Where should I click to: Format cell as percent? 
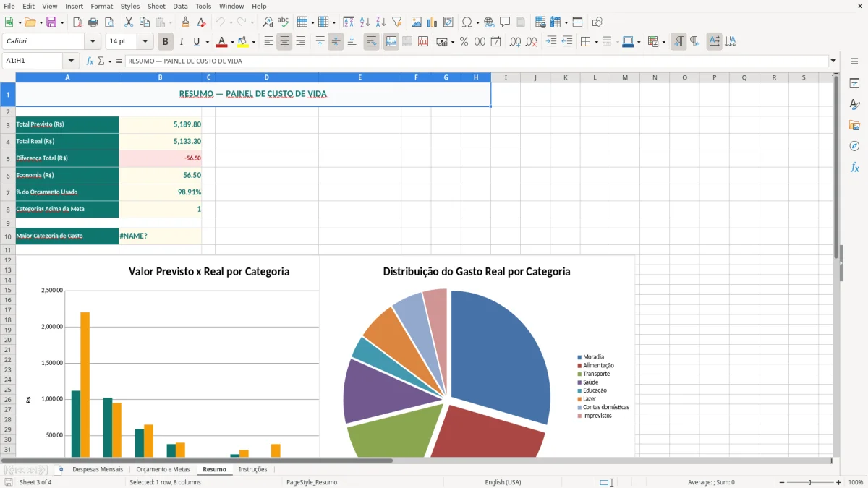pos(464,42)
